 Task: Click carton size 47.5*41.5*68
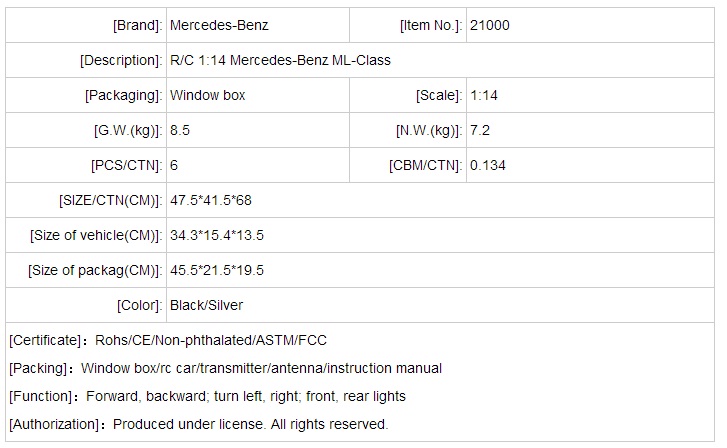click(x=211, y=200)
